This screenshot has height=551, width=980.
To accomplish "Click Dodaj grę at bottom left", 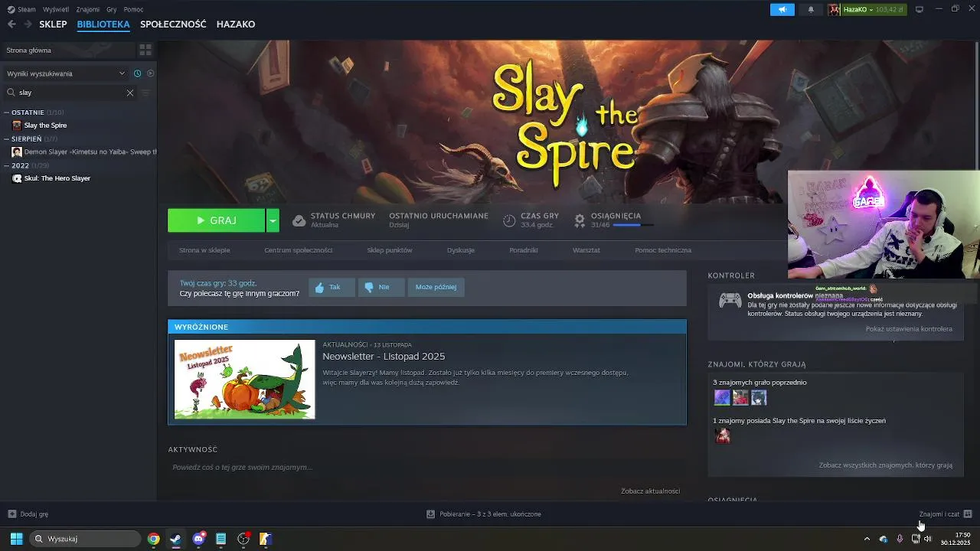I will coord(28,514).
